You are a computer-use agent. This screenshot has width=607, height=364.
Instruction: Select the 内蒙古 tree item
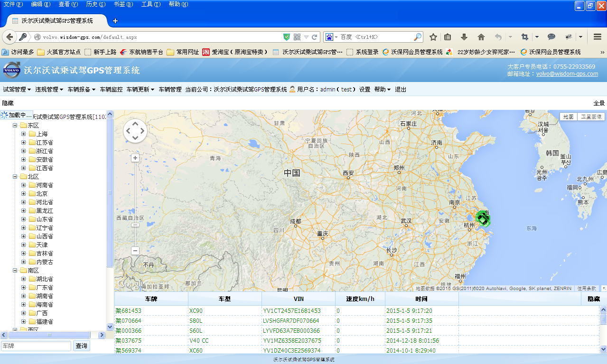[x=45, y=262]
